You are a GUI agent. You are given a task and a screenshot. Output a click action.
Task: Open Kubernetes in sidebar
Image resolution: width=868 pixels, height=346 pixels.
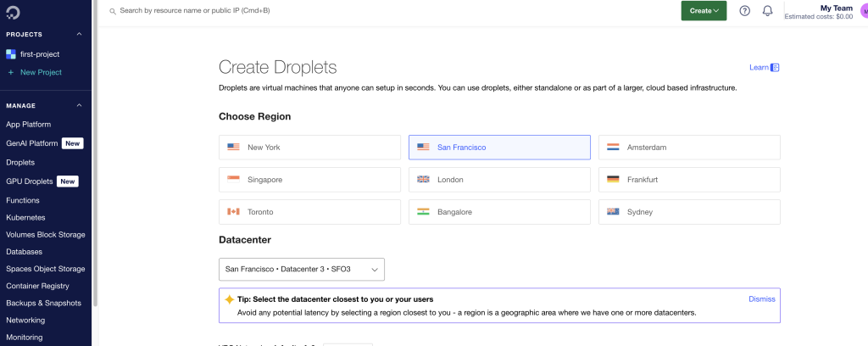[25, 218]
